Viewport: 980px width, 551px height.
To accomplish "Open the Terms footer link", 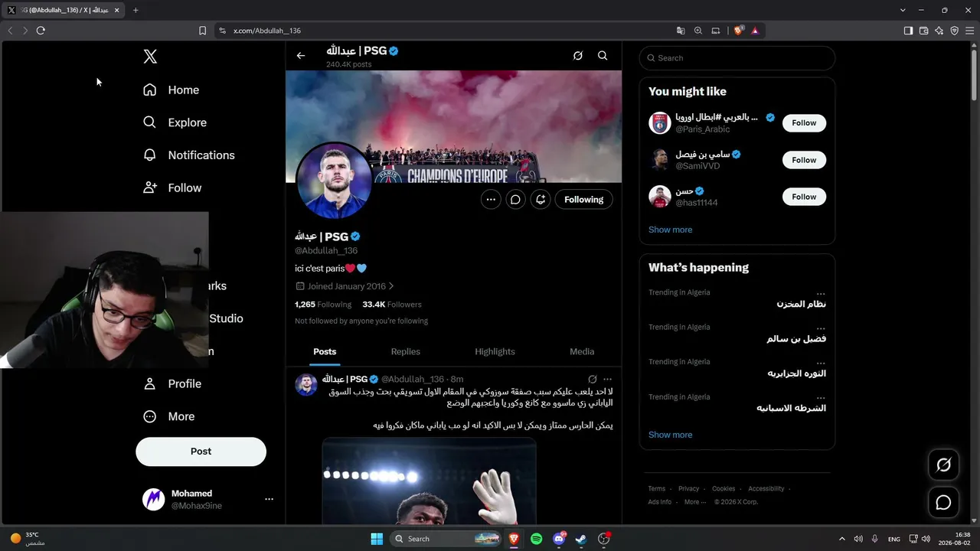I will [657, 489].
